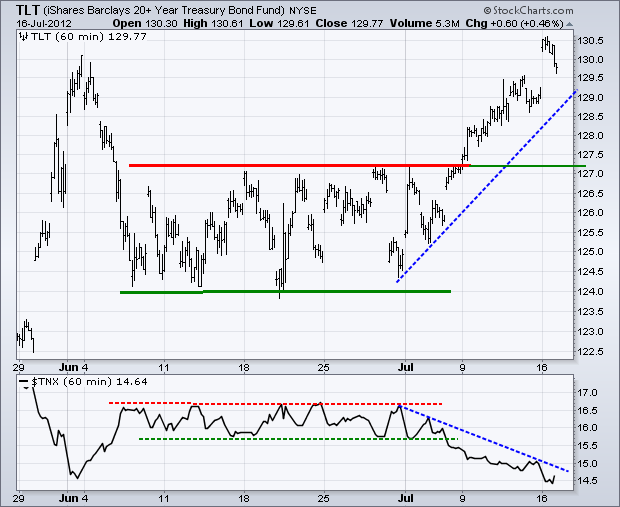This screenshot has height=507, width=620.
Task: Click the Close 129.77 value
Action: click(x=349, y=24)
